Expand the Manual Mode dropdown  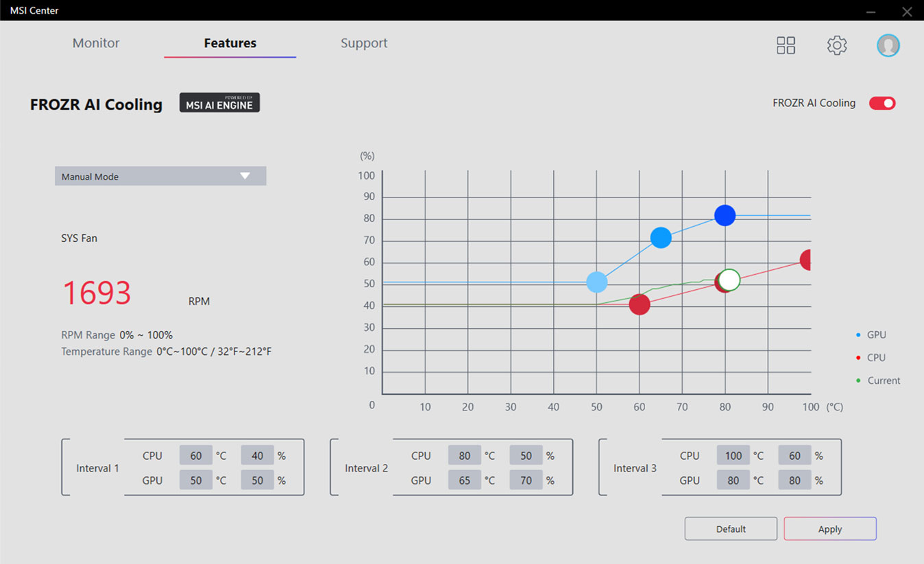(x=160, y=176)
